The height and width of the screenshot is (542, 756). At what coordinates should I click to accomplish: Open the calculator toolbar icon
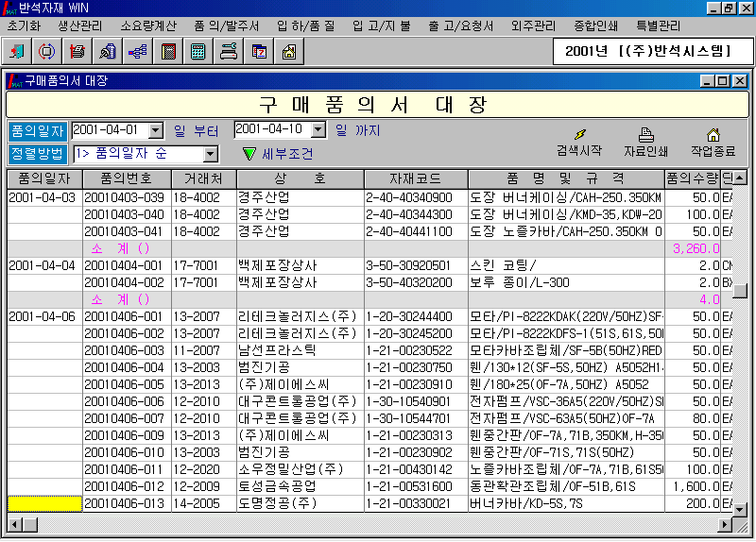click(x=198, y=51)
